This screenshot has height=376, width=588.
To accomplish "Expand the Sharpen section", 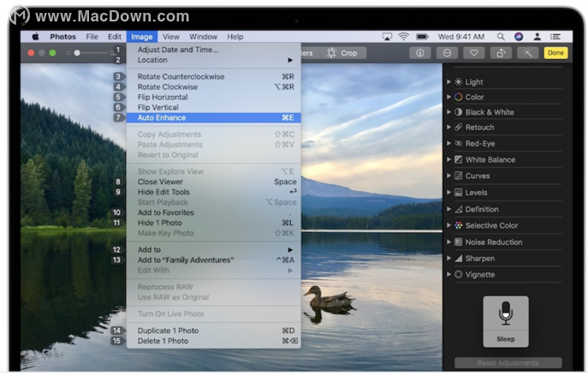I will (x=448, y=258).
